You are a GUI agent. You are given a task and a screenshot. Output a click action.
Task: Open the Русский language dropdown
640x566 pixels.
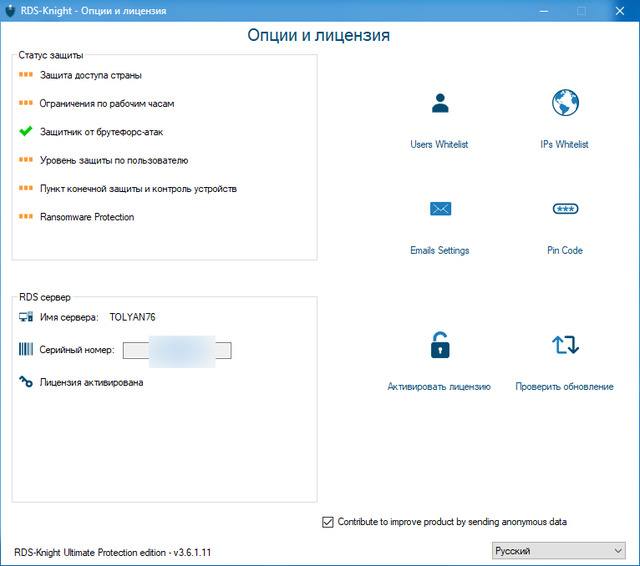pos(558,551)
